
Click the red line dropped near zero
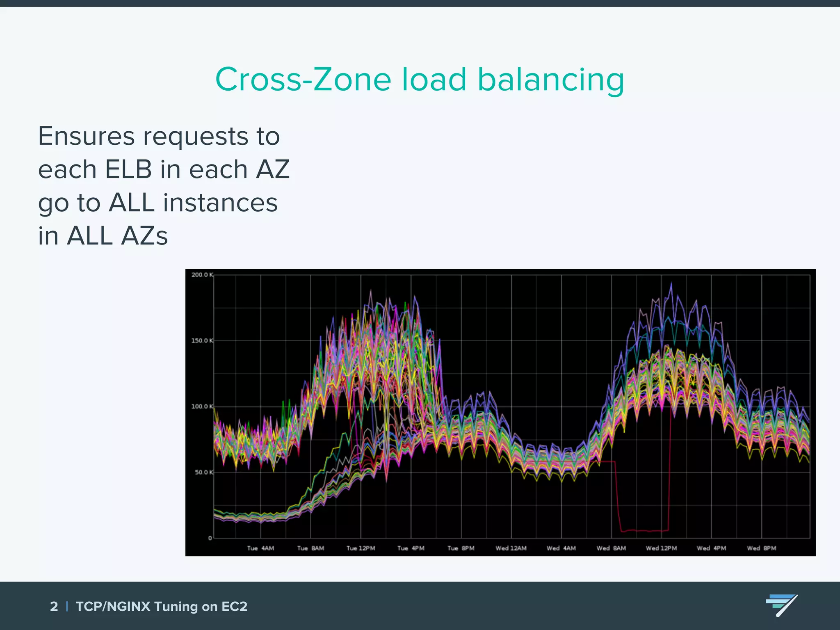(x=644, y=531)
